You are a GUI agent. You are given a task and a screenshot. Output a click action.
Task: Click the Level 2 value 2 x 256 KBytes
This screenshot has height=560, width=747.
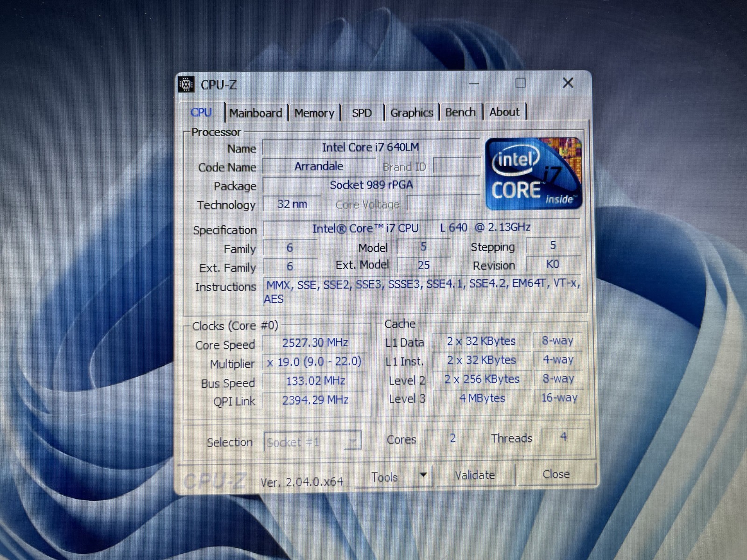[482, 379]
